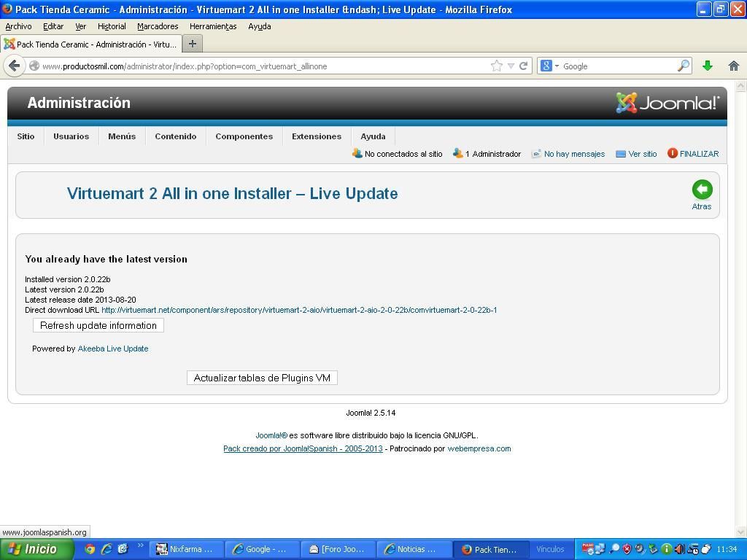The image size is (747, 560).
Task: Open the Firefox Ayuda menu
Action: pyautogui.click(x=260, y=27)
